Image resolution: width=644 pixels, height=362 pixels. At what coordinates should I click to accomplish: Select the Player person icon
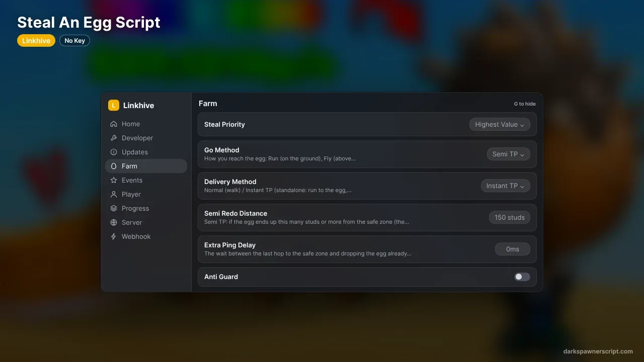click(x=113, y=194)
